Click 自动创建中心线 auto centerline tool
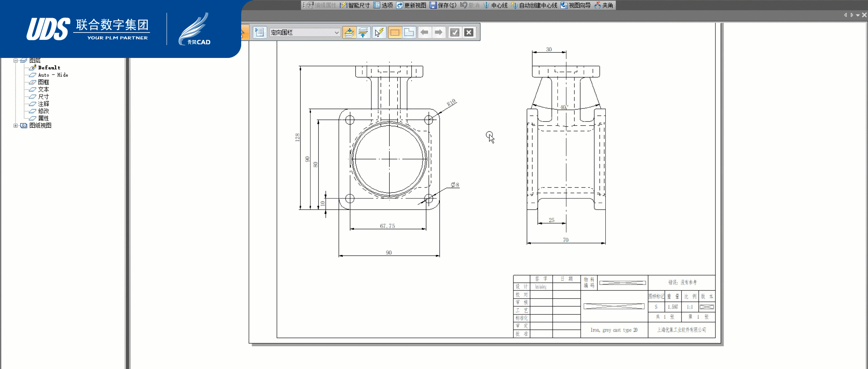Screen dimensions: 868x369 (x=534, y=5)
